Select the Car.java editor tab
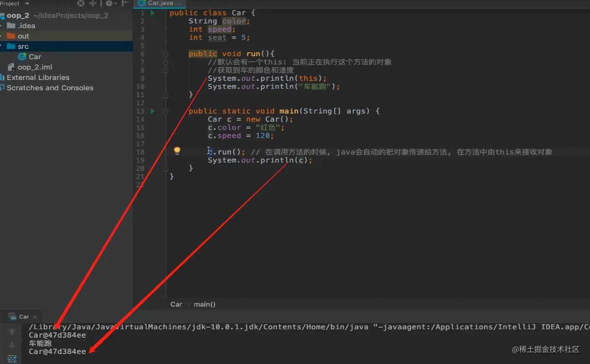The width and height of the screenshot is (590, 364). click(159, 3)
